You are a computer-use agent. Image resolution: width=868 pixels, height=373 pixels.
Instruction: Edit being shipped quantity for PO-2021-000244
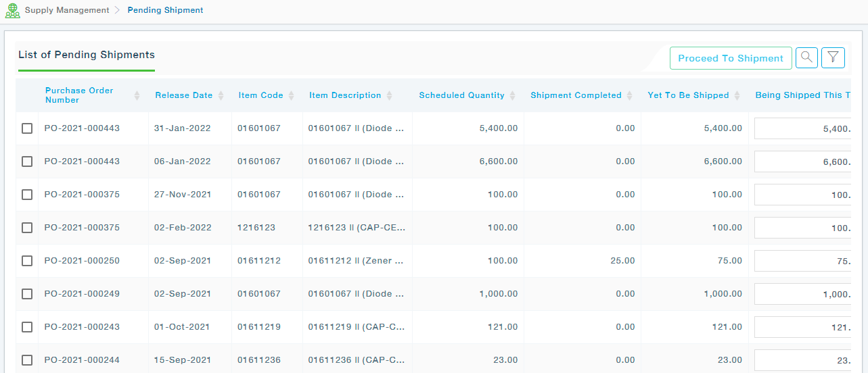(x=802, y=360)
